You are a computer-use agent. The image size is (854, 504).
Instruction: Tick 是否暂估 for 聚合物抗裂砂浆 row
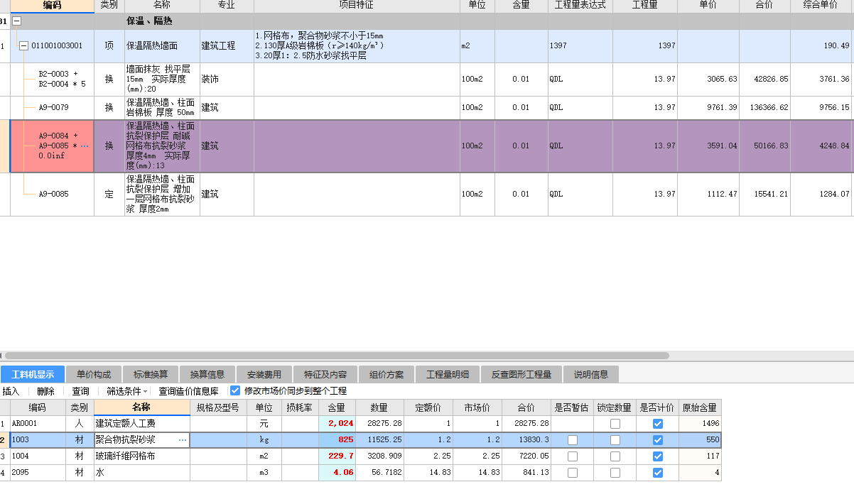pyautogui.click(x=573, y=440)
